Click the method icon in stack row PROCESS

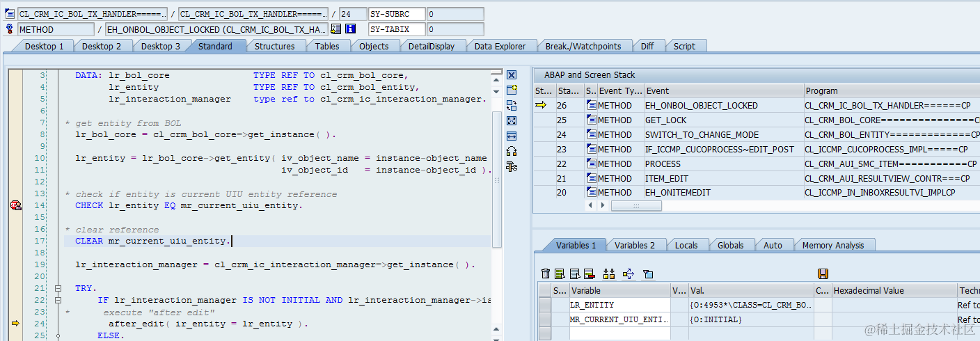(x=591, y=164)
